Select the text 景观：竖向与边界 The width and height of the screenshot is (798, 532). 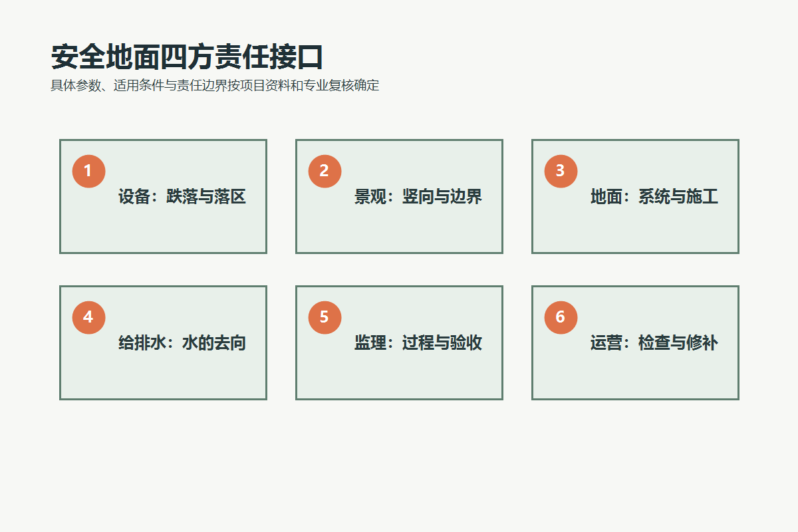click(x=418, y=197)
